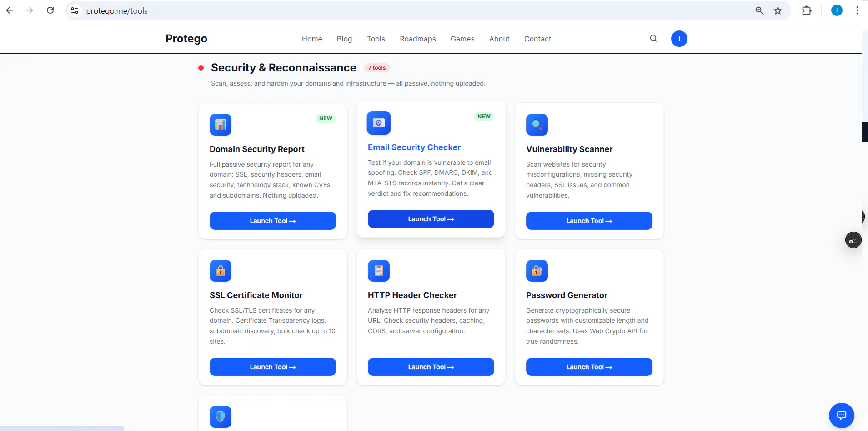Click the NEW badge on Email Security Checker

484,117
